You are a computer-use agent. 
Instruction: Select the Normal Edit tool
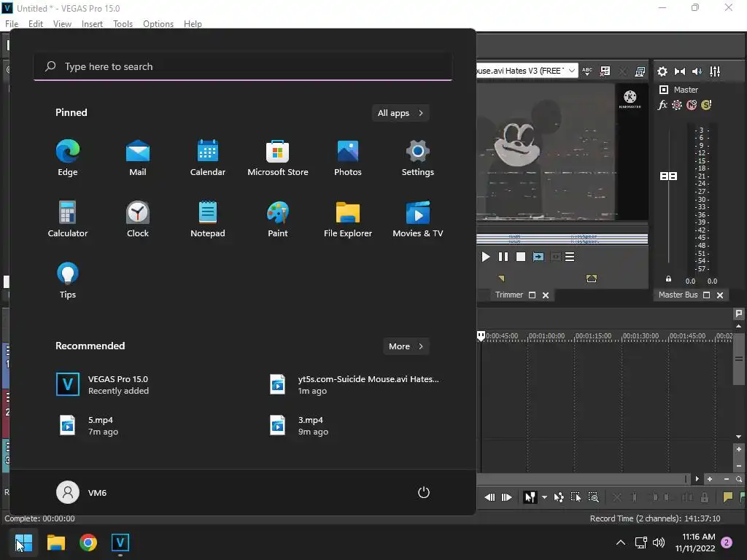tap(530, 497)
